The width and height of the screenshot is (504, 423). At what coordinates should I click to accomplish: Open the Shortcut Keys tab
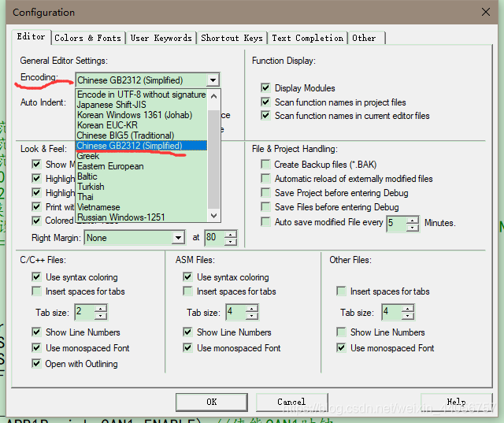pos(232,38)
